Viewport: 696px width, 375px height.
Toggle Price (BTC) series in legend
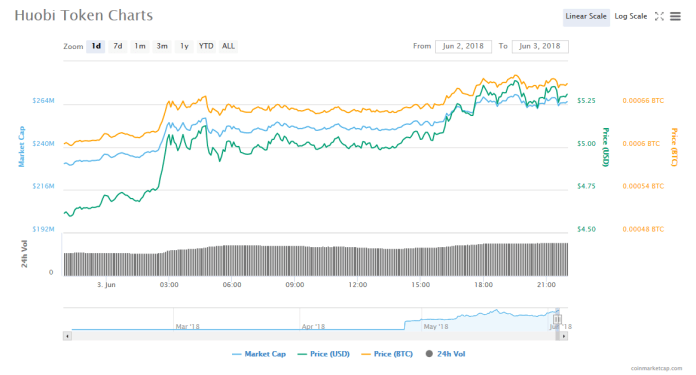387,354
